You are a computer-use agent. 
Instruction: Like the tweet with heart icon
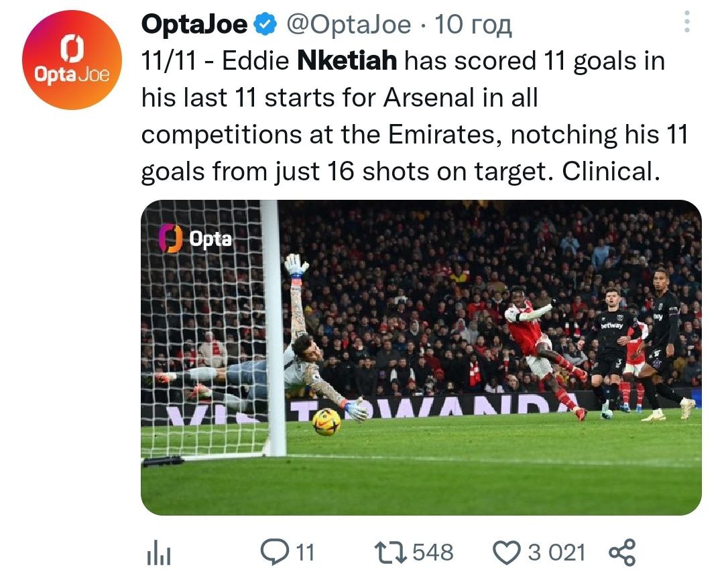coord(507,553)
